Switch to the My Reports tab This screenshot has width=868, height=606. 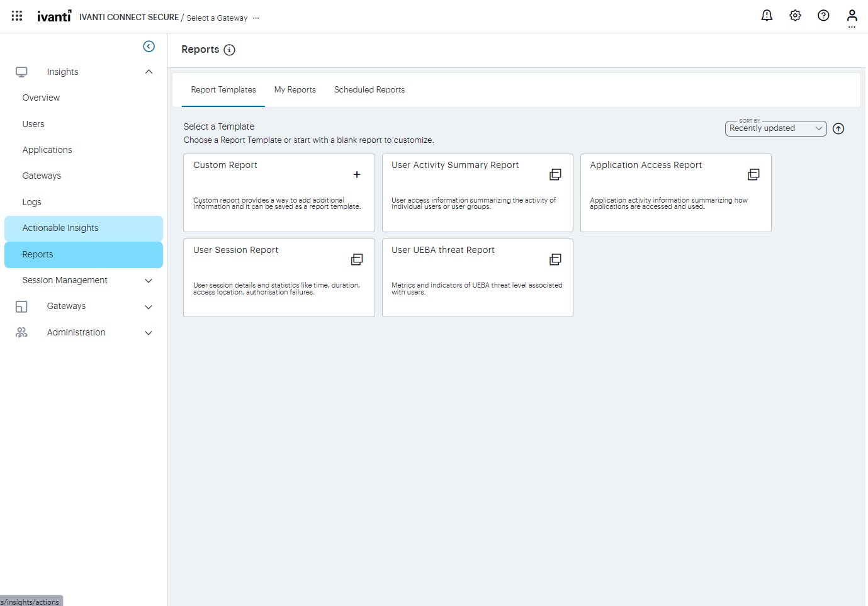pyautogui.click(x=295, y=89)
